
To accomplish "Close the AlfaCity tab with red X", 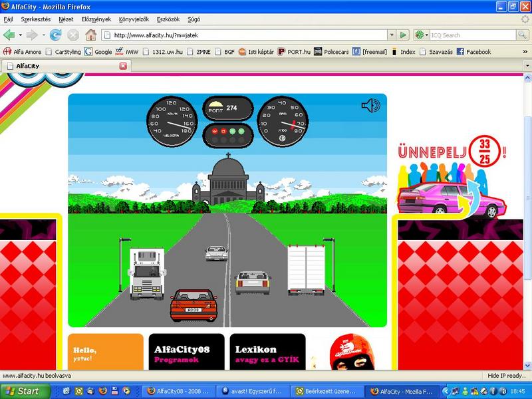I will [x=123, y=66].
